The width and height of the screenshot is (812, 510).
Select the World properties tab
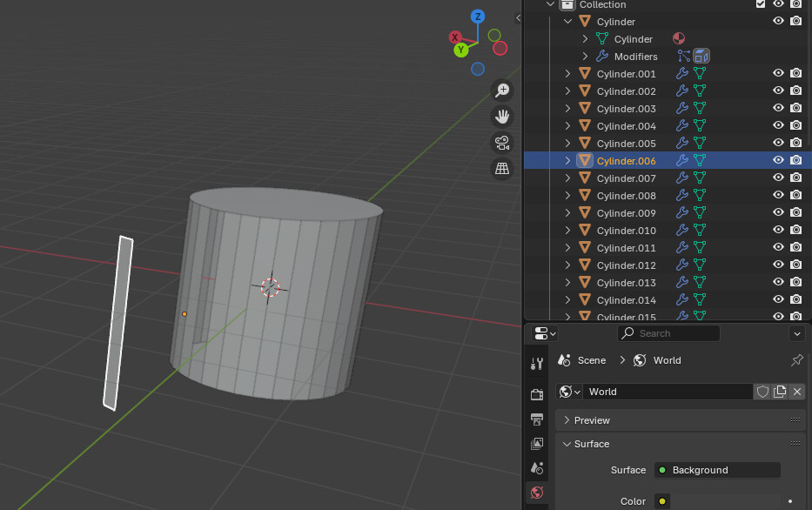pyautogui.click(x=537, y=493)
